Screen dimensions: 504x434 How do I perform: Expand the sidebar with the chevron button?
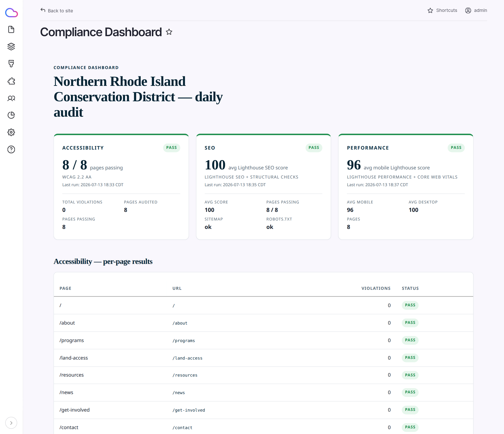[x=11, y=423]
